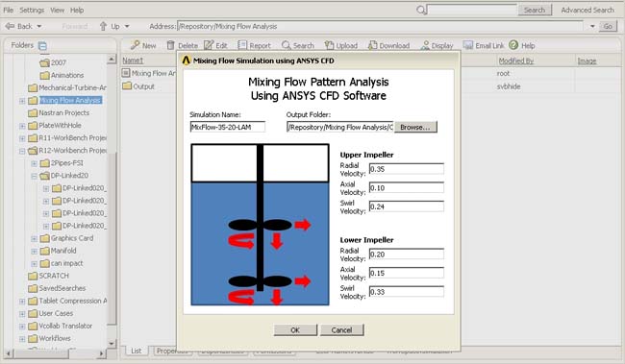Click the Browse button for output folder
Viewport: 625px width, 364px height.
pyautogui.click(x=415, y=127)
